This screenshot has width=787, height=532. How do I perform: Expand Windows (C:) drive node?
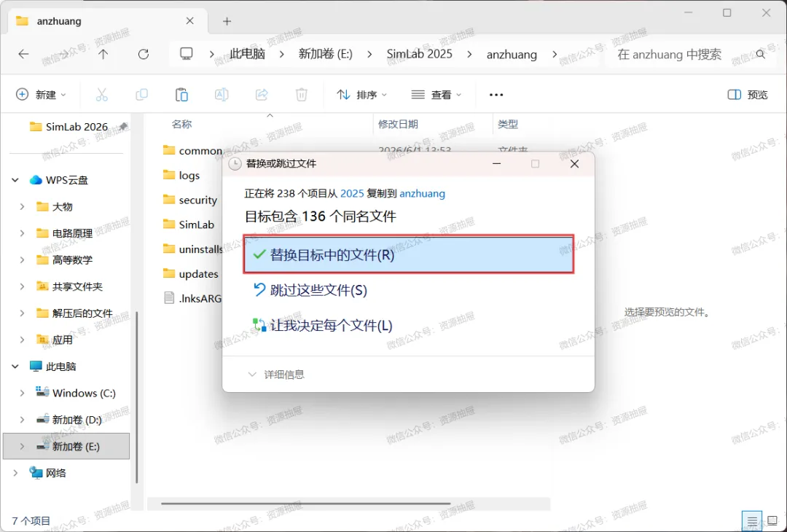click(x=22, y=393)
